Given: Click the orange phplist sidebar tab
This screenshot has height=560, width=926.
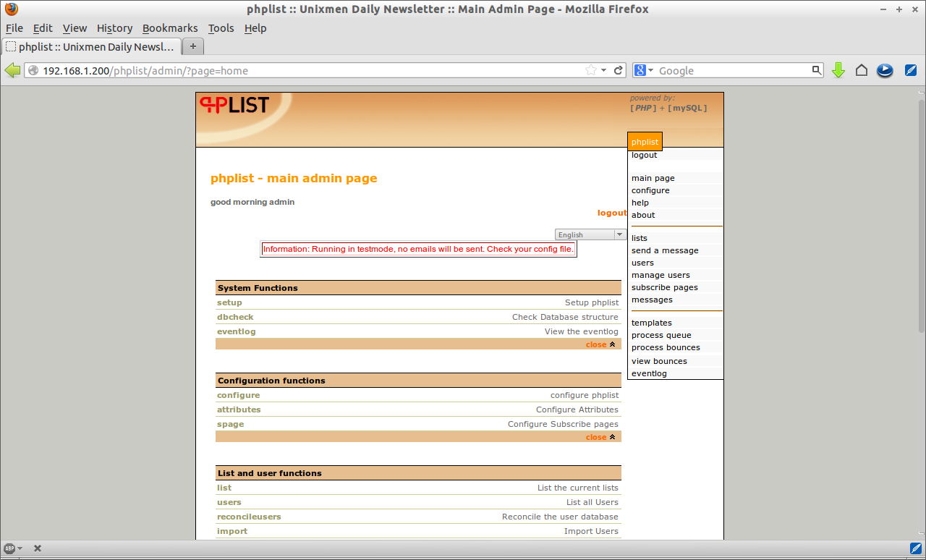Looking at the screenshot, I should point(645,142).
